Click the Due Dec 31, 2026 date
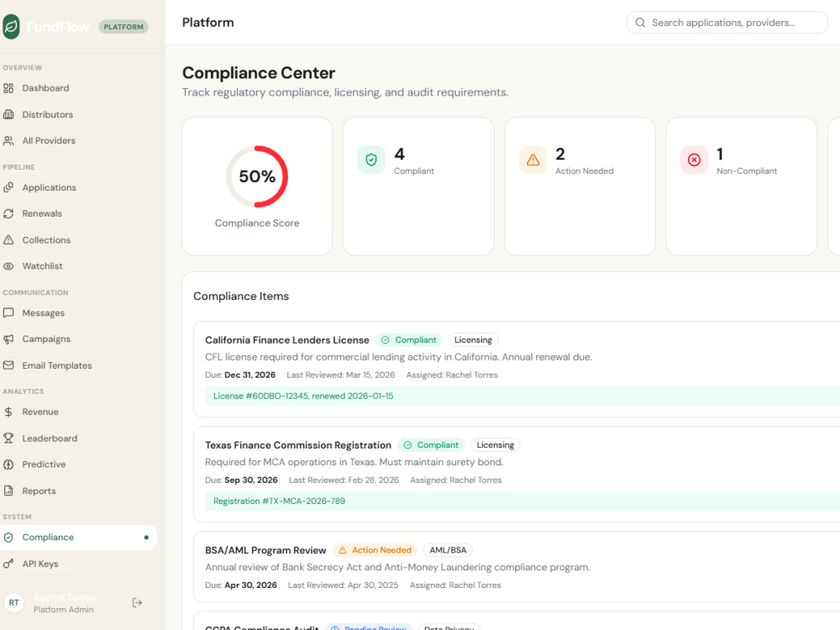Image resolution: width=840 pixels, height=630 pixels. click(x=240, y=375)
